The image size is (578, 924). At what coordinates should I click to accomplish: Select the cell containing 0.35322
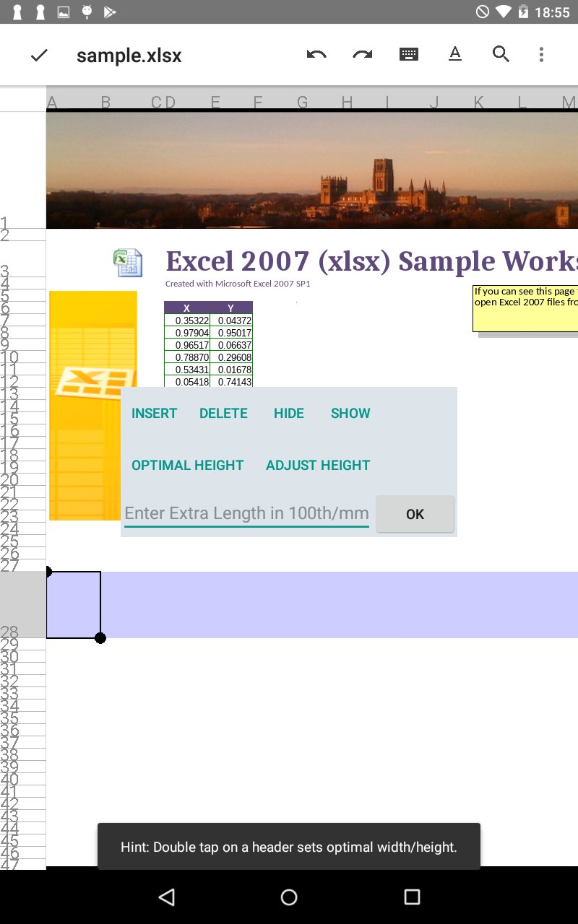coord(187,321)
